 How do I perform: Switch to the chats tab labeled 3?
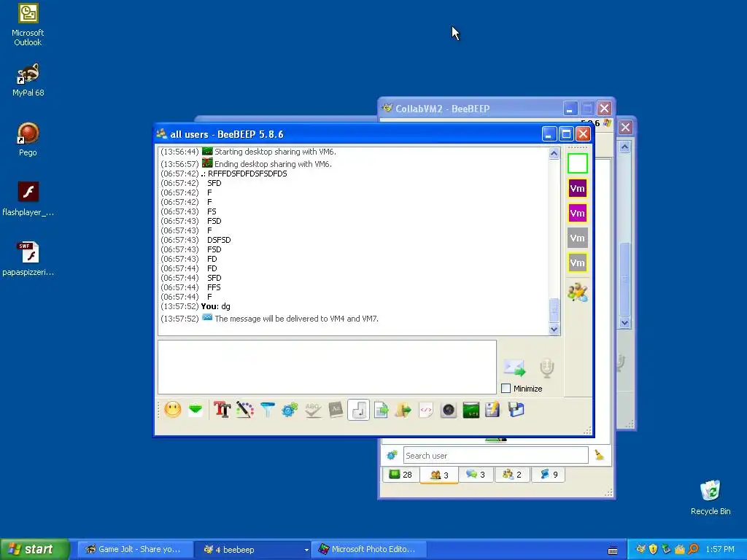476,474
